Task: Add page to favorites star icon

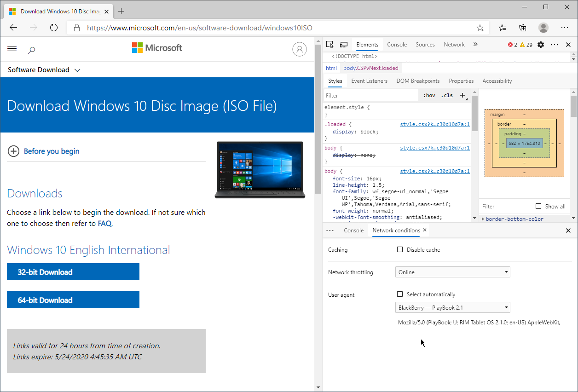Action: point(480,28)
